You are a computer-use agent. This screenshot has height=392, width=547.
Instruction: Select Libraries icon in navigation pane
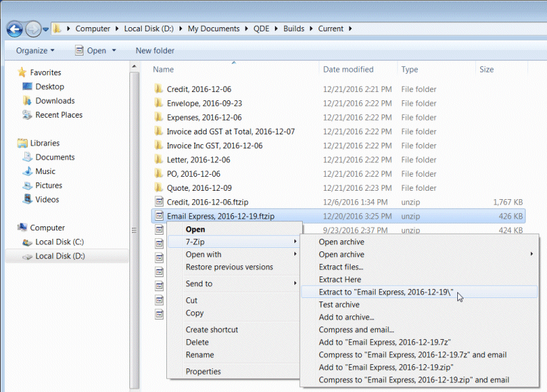(22, 143)
